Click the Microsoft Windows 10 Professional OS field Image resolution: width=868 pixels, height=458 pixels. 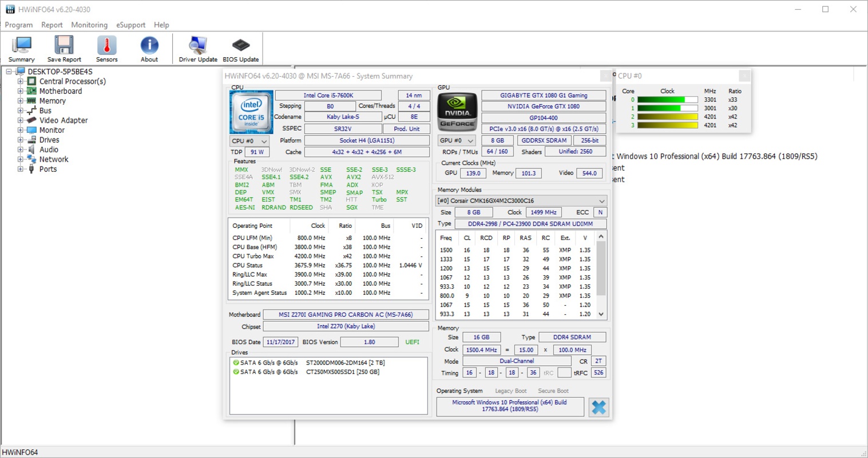(x=510, y=406)
